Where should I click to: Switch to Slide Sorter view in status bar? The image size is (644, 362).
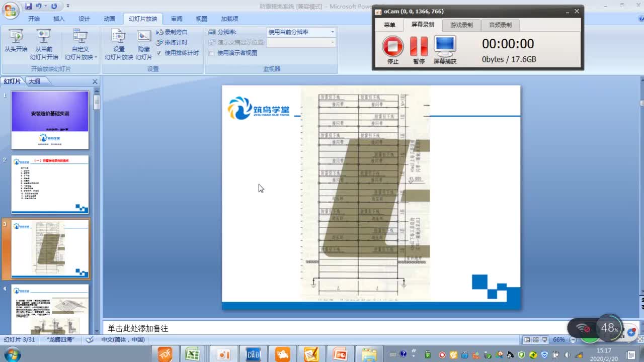(x=536, y=340)
